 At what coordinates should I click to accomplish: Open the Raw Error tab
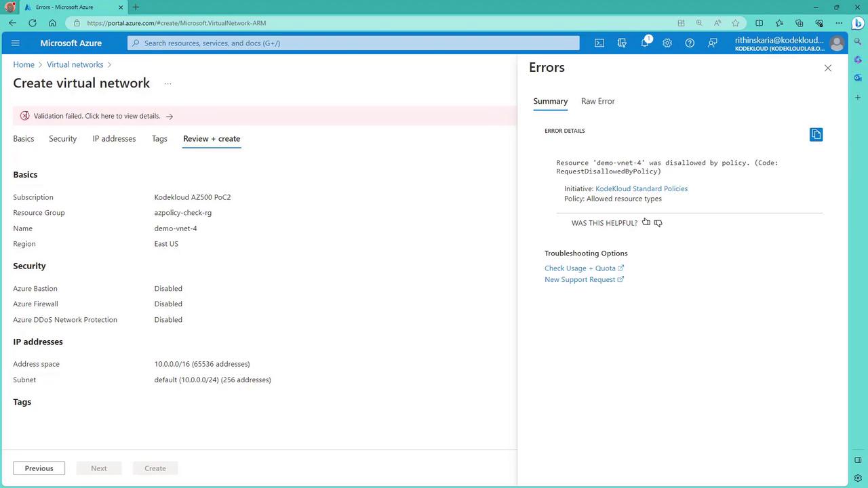coord(598,102)
